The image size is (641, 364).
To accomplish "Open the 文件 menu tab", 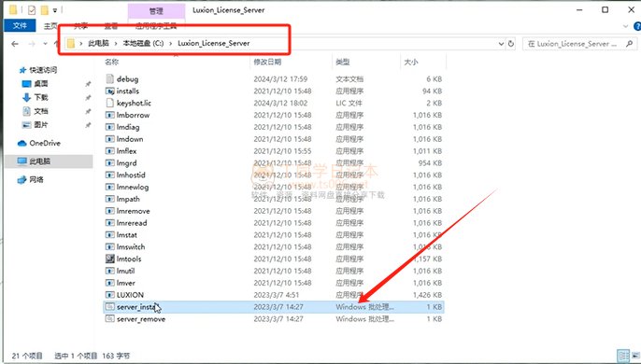I will pyautogui.click(x=20, y=25).
